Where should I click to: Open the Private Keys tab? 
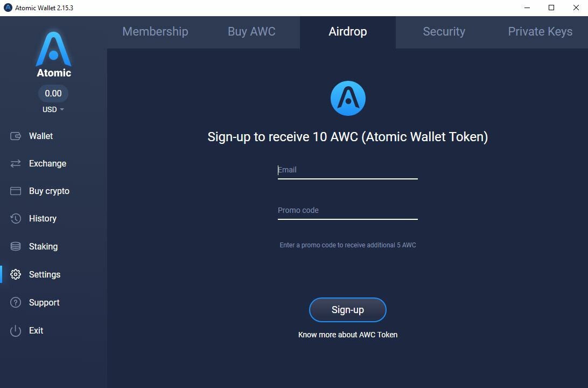click(x=540, y=32)
